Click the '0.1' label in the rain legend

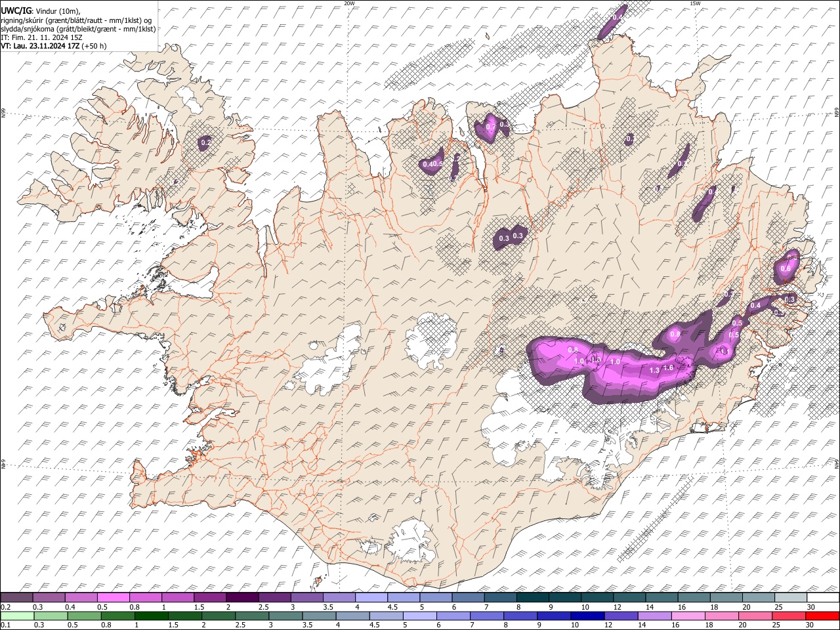click(5, 625)
